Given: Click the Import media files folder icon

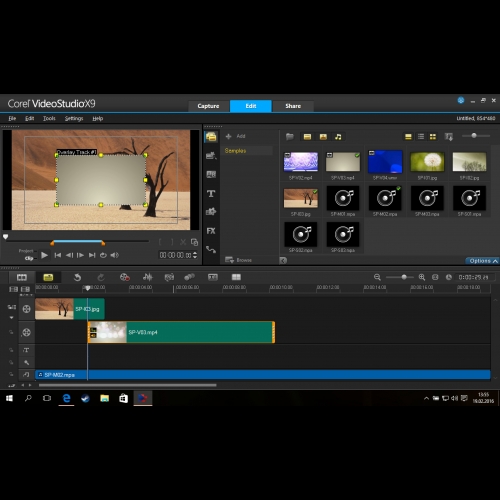Looking at the screenshot, I should pyautogui.click(x=290, y=136).
